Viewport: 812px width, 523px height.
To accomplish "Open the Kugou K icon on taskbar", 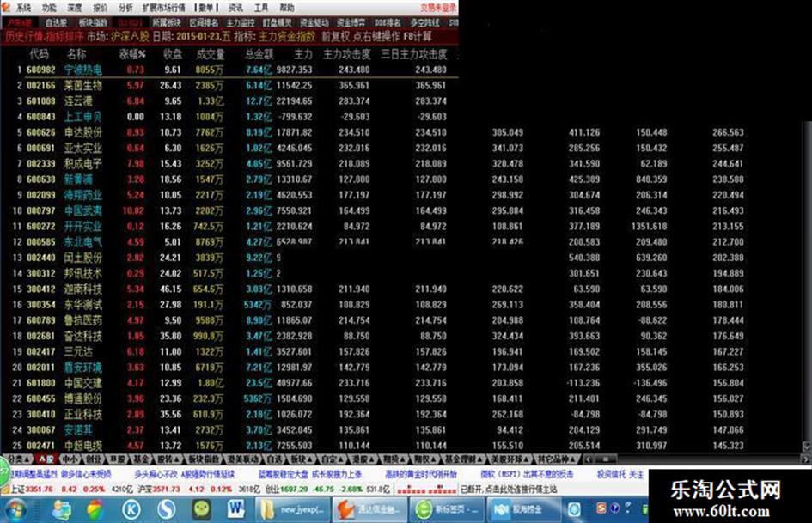I will pos(131,510).
